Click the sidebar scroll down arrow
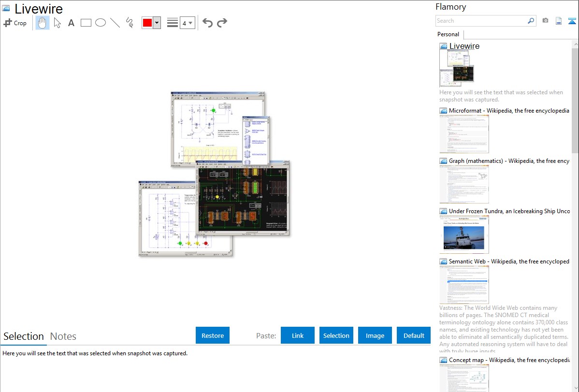 (575, 388)
